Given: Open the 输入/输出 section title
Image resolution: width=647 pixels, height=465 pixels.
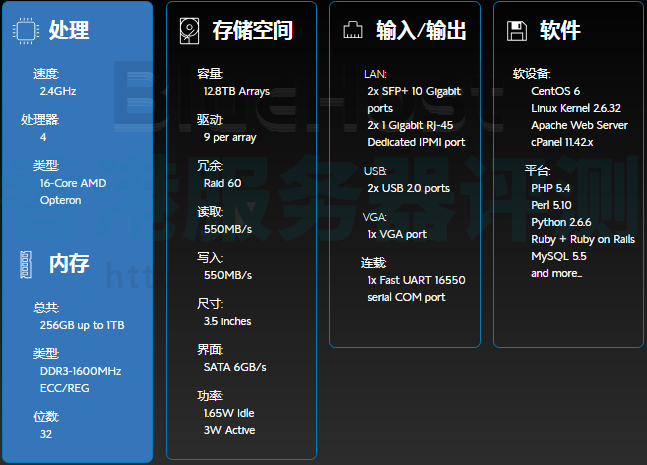Looking at the screenshot, I should (421, 30).
